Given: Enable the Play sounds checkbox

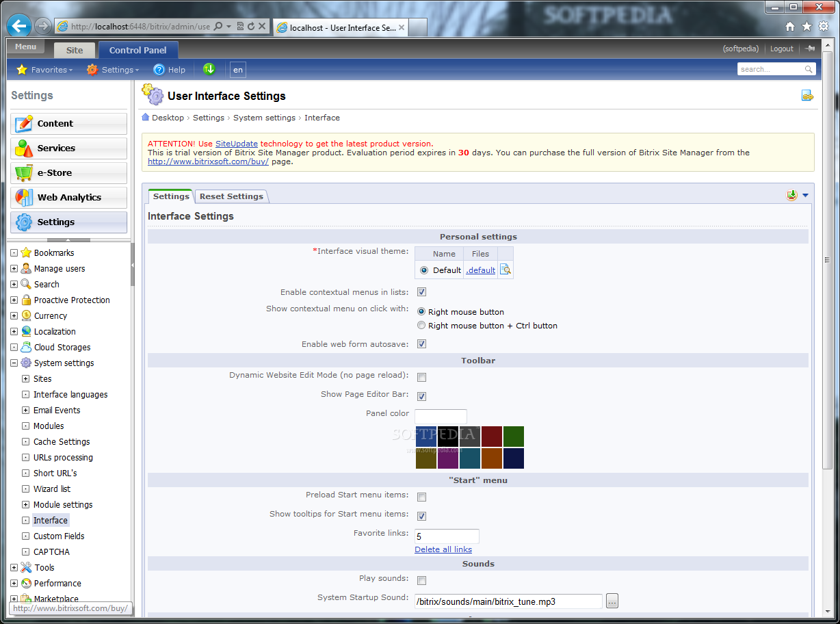Looking at the screenshot, I should (422, 580).
